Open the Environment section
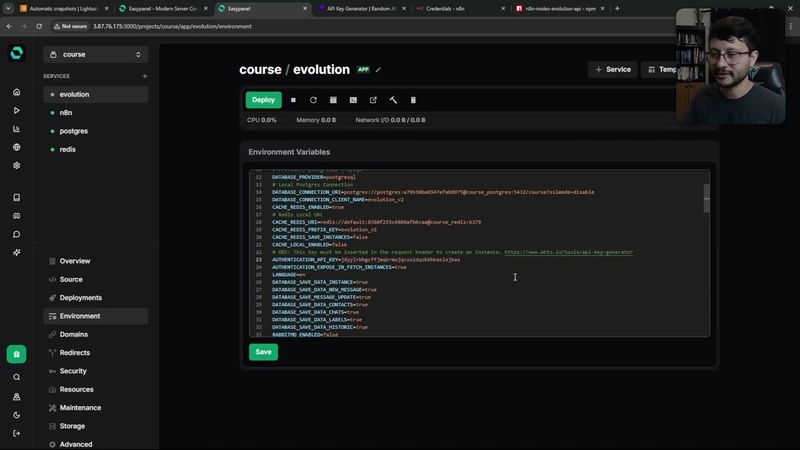The height and width of the screenshot is (450, 800). pos(95,316)
